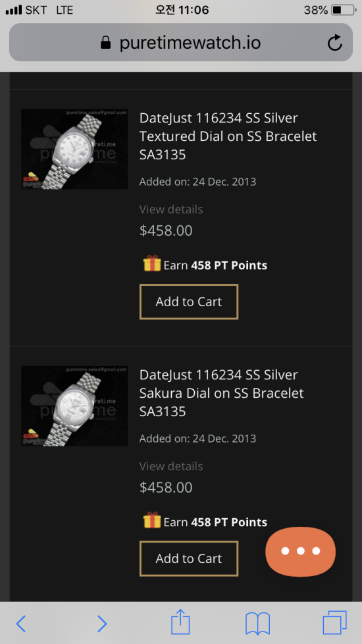Add Silver Textured Dial watch to cart
362x644 pixels.
[189, 302]
